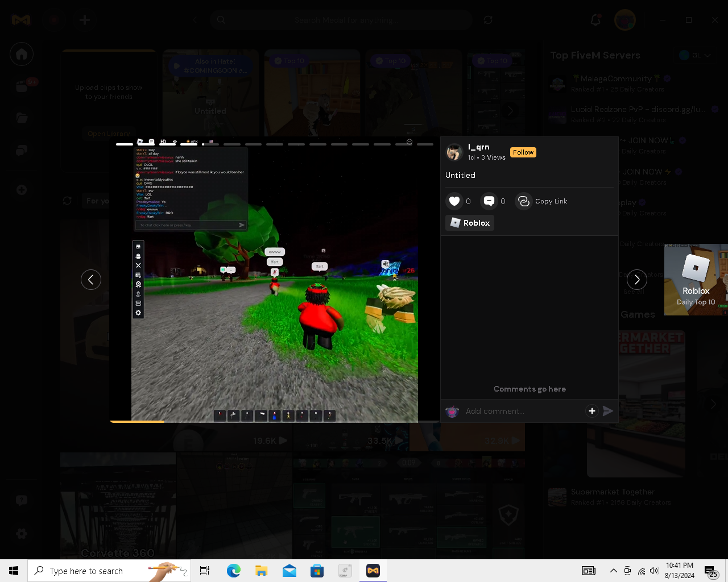
Task: Follow user l_qrn
Action: click(x=523, y=152)
